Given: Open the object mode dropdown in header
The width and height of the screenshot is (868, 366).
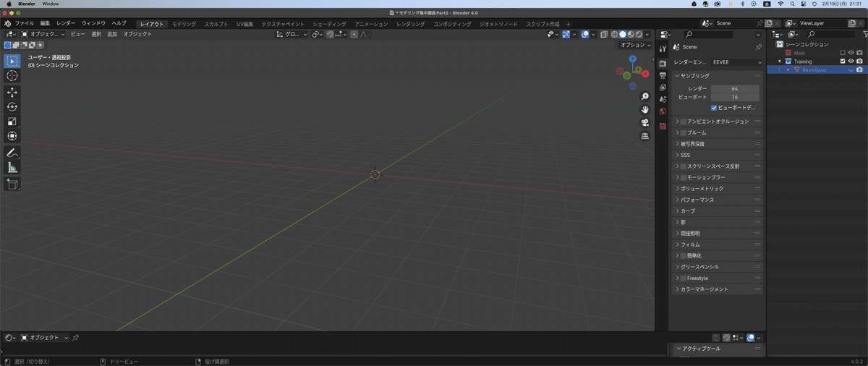Looking at the screenshot, I should coord(43,34).
